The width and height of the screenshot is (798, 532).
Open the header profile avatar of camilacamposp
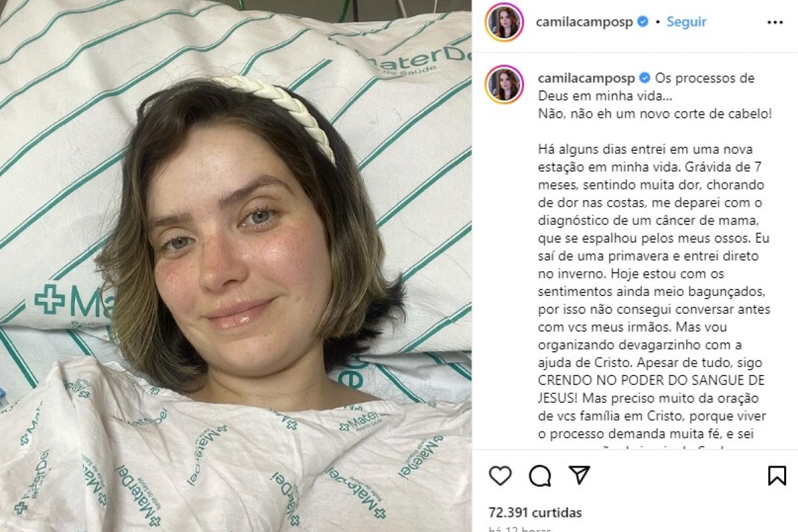[503, 22]
